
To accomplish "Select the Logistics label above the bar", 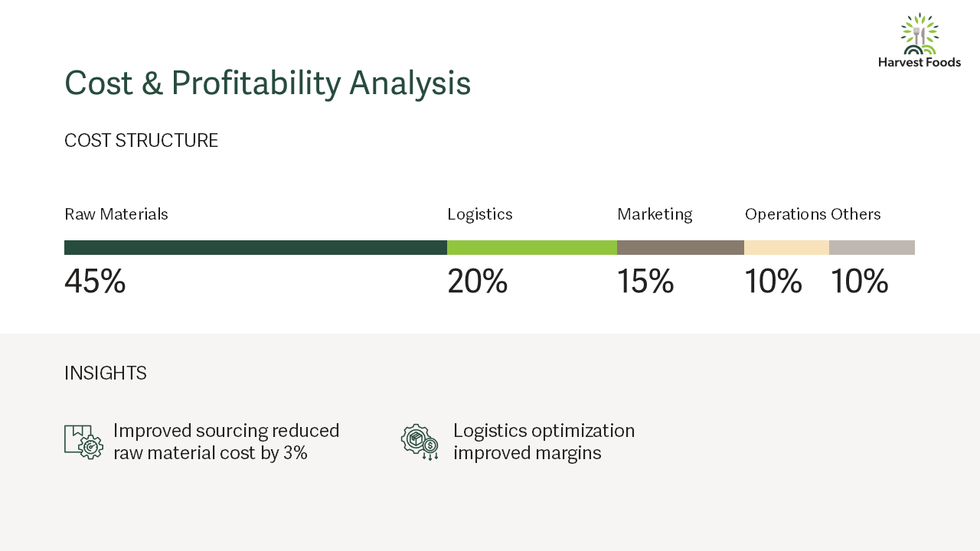I will 480,214.
